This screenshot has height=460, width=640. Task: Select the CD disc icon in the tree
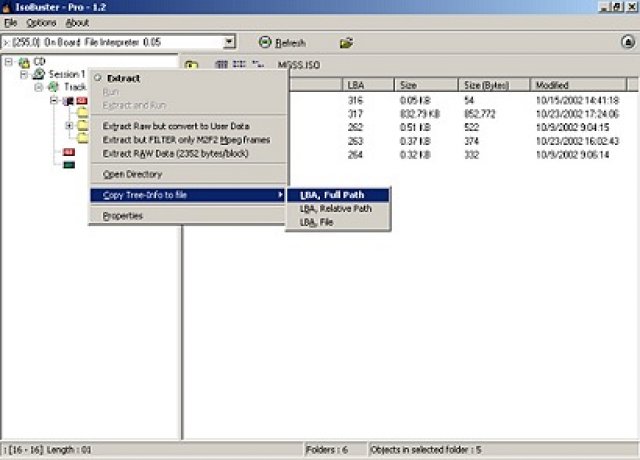coord(24,62)
